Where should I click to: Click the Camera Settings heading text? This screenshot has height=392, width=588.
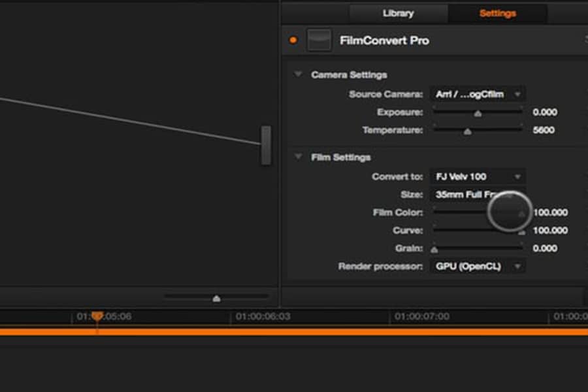[x=349, y=74]
